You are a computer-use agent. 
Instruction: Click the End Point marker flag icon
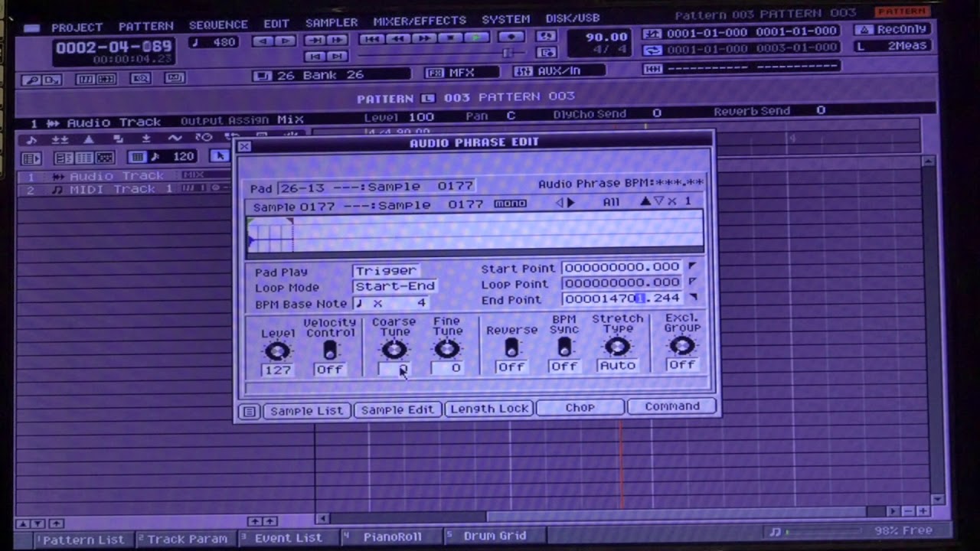(x=692, y=297)
